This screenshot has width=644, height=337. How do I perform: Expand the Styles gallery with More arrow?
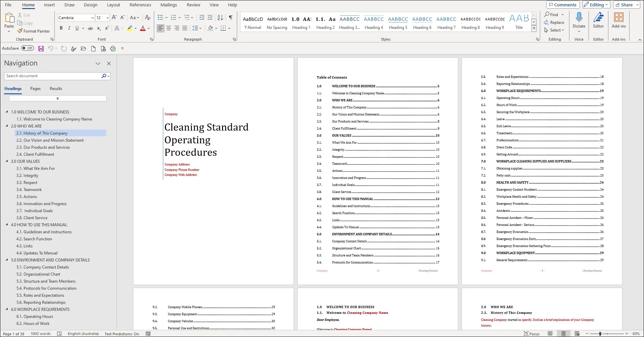point(534,28)
